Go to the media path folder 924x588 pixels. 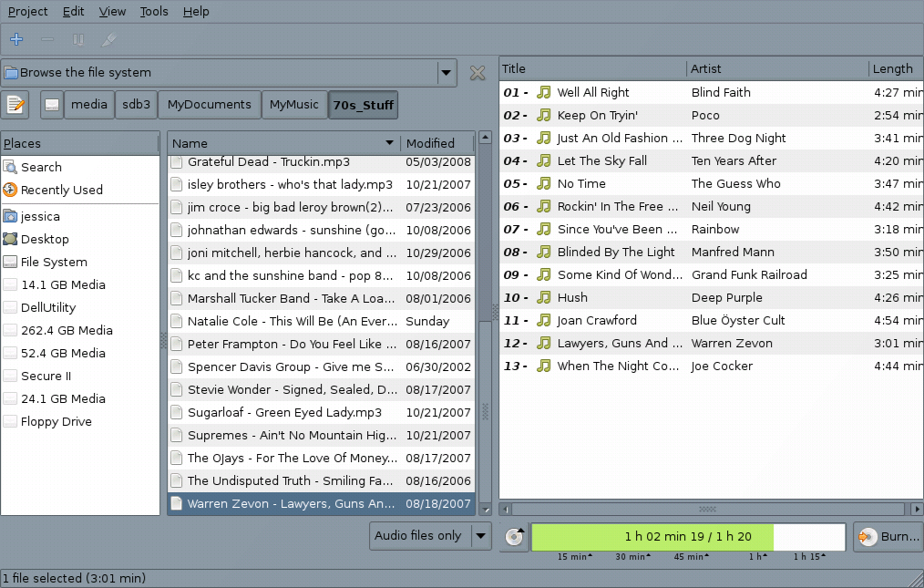(89, 105)
